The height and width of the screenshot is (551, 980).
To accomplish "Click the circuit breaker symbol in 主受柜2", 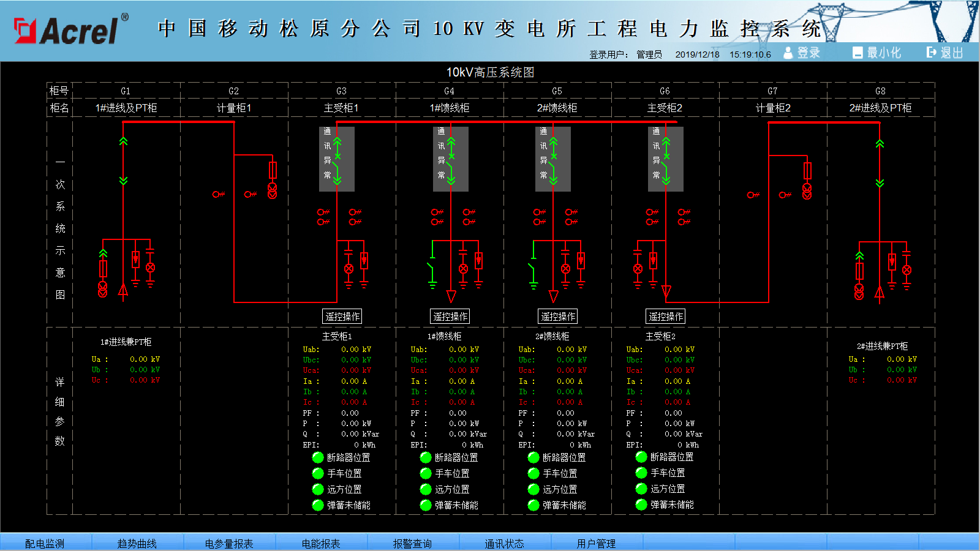I will [666, 160].
